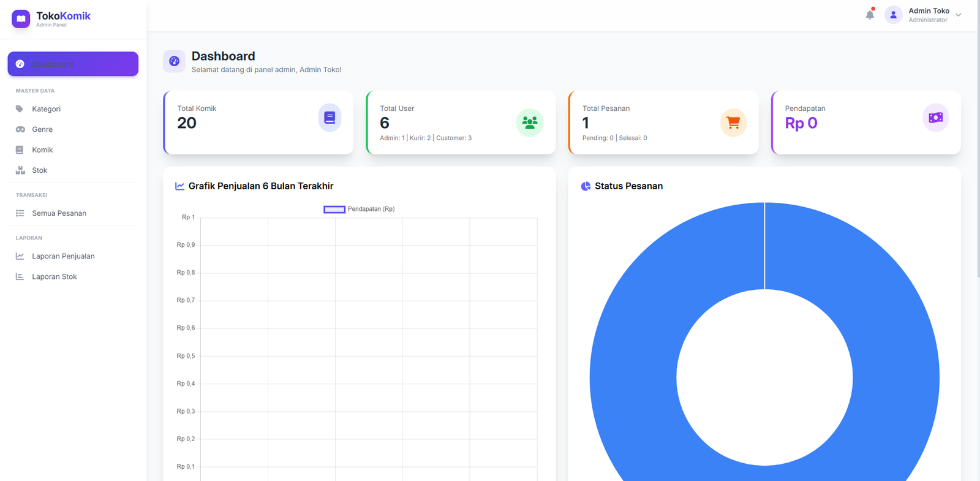980x481 pixels.
Task: Open the Laporan Penjualan report
Action: 73,256
